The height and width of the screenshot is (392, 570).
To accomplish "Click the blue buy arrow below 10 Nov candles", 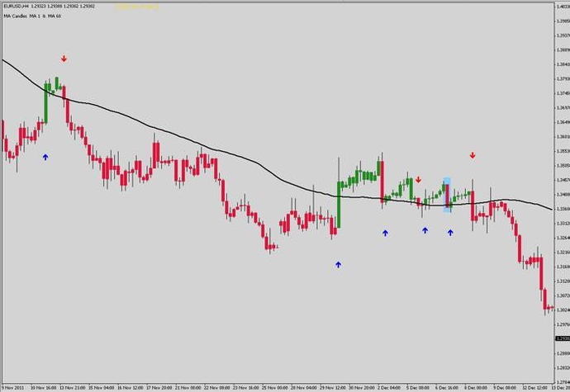I will 45,157.
